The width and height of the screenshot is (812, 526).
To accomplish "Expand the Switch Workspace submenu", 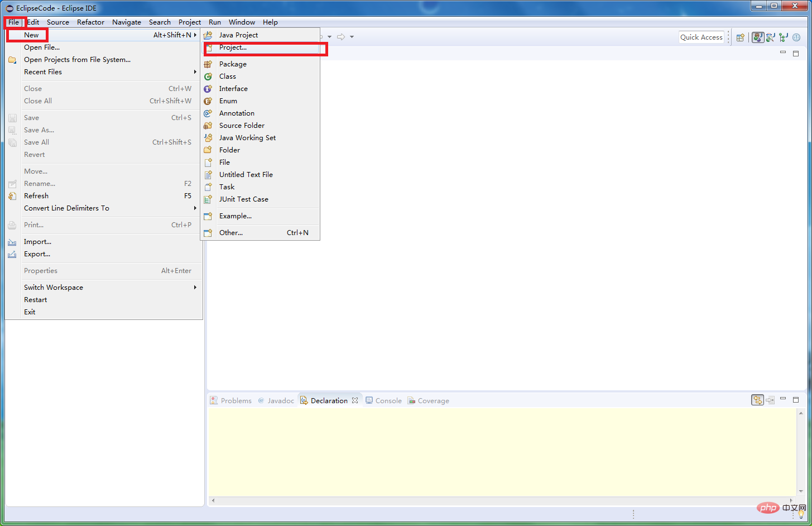I will click(x=103, y=288).
